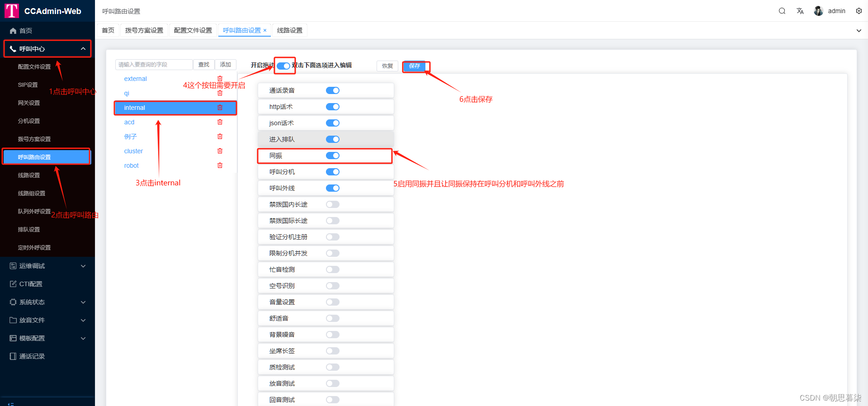Delete the robot route via trash icon
This screenshot has height=406, width=868.
[220, 165]
